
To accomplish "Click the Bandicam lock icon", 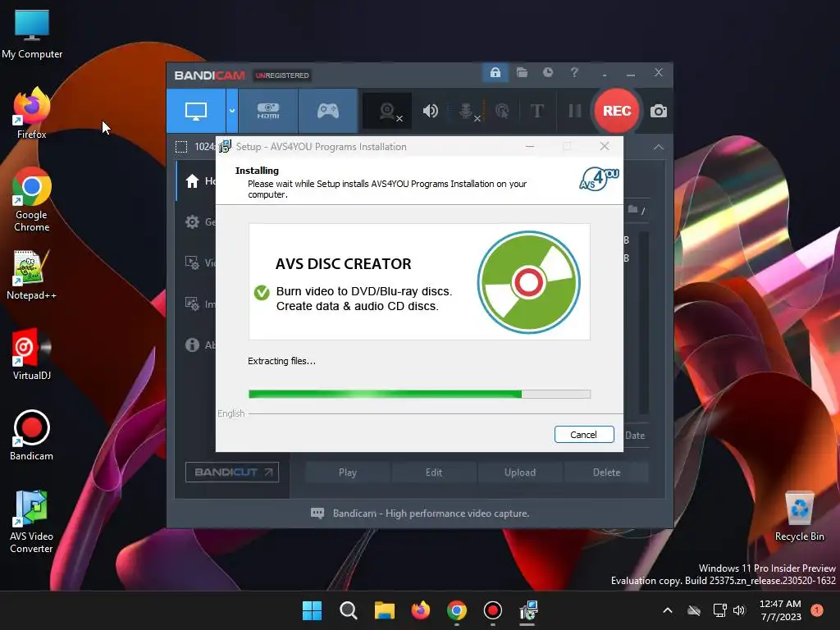I will point(495,72).
